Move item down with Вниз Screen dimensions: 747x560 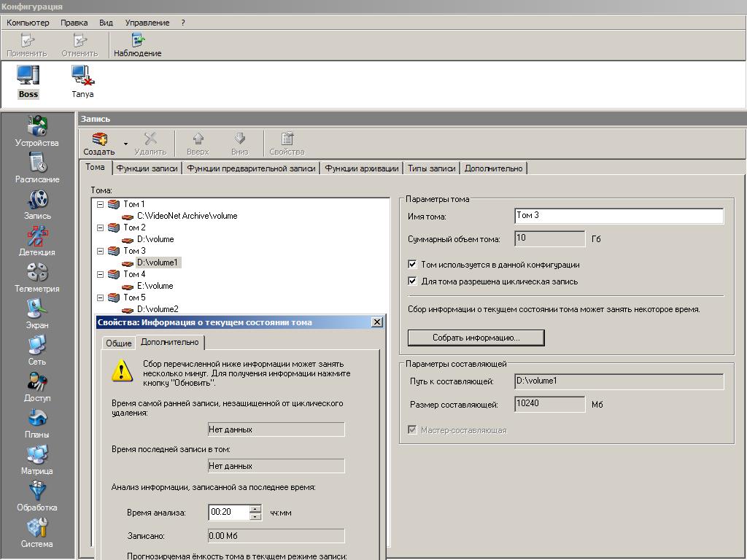(x=239, y=144)
